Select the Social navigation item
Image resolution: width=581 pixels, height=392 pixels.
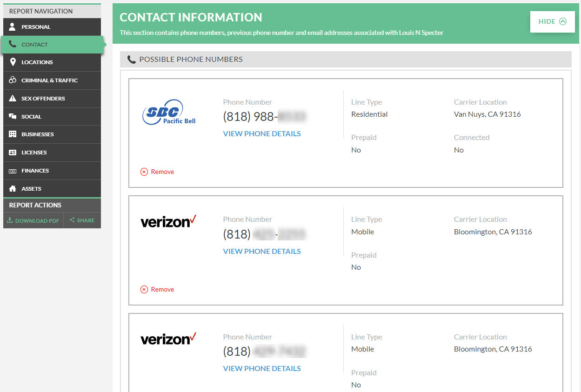[52, 117]
